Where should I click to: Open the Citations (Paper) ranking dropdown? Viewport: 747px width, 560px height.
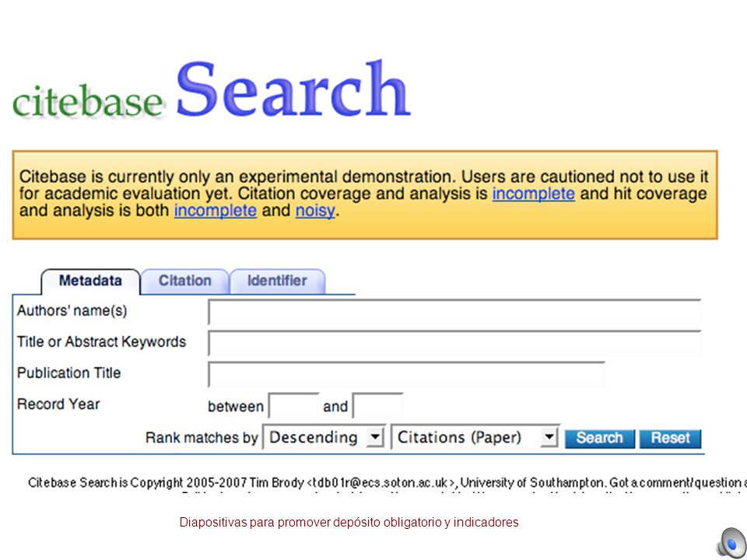pos(475,437)
